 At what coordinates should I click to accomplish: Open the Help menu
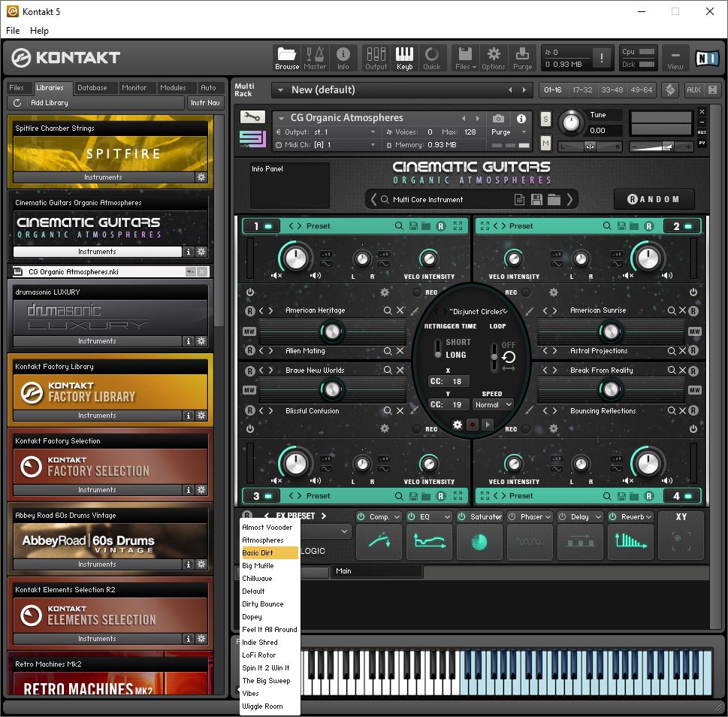coord(39,31)
